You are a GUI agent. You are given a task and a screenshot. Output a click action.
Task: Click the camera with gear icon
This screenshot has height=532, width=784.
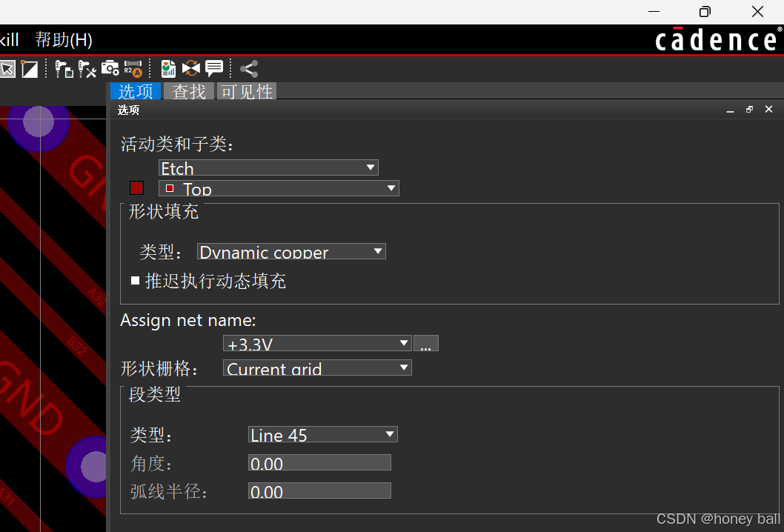click(110, 68)
